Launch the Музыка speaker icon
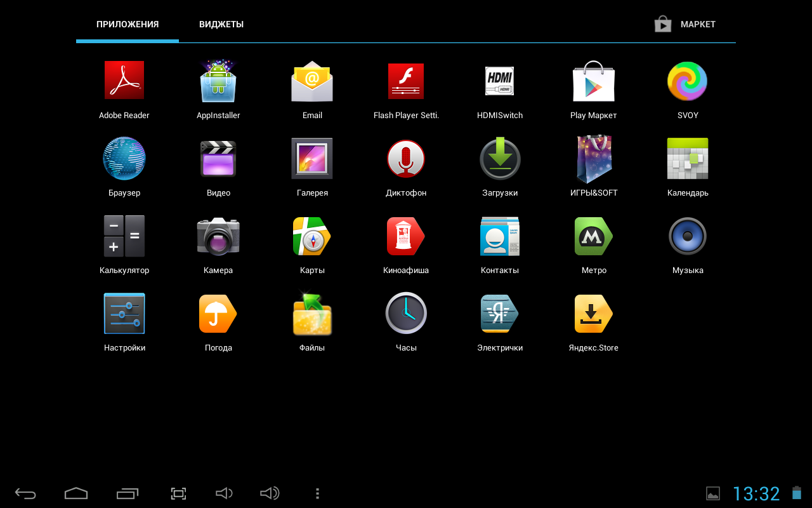Screen dimensions: 812x508 point(688,236)
